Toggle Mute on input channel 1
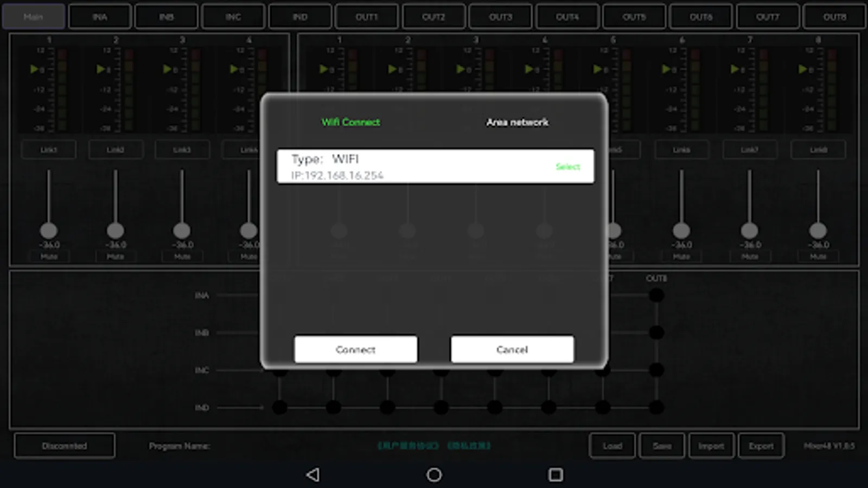This screenshot has height=488, width=868. pyautogui.click(x=49, y=256)
